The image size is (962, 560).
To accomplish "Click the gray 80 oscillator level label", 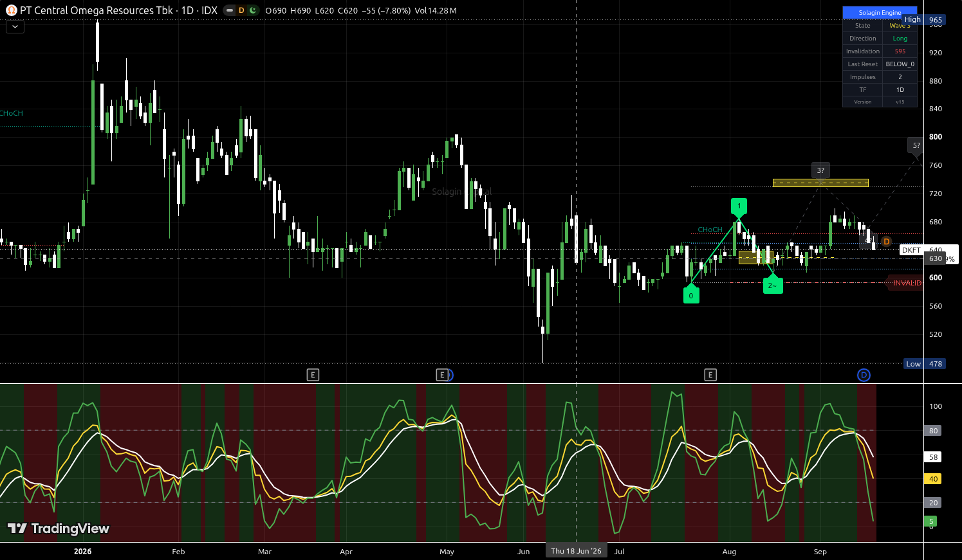I will [x=933, y=431].
